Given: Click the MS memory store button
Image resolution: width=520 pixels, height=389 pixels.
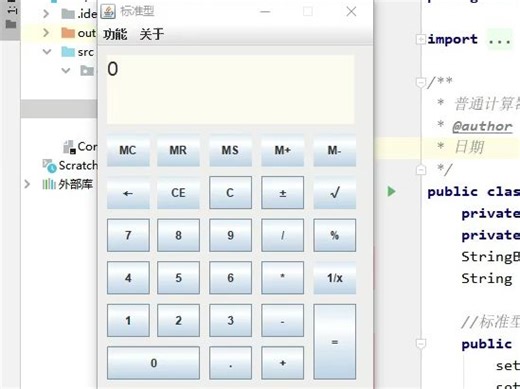Looking at the screenshot, I should coord(230,150).
